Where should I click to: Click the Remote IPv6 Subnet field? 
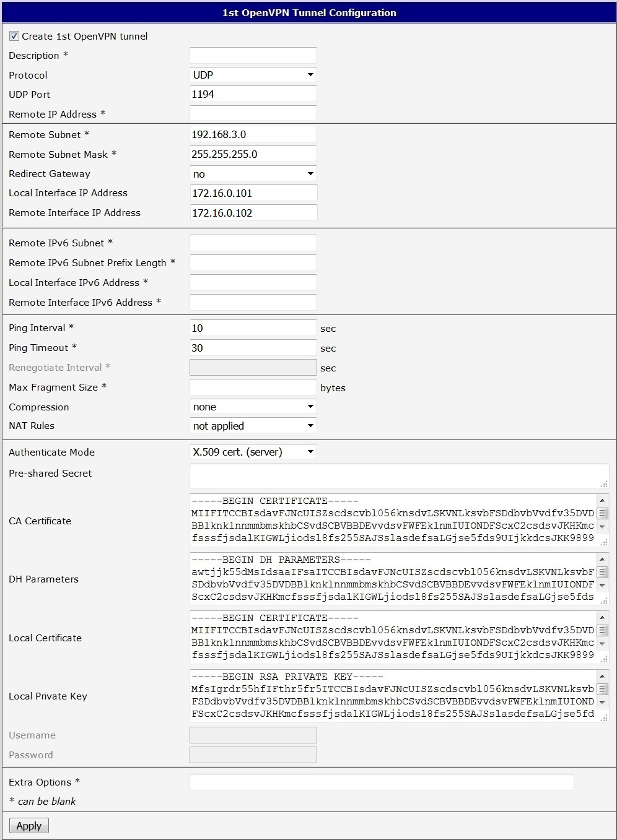tap(253, 243)
